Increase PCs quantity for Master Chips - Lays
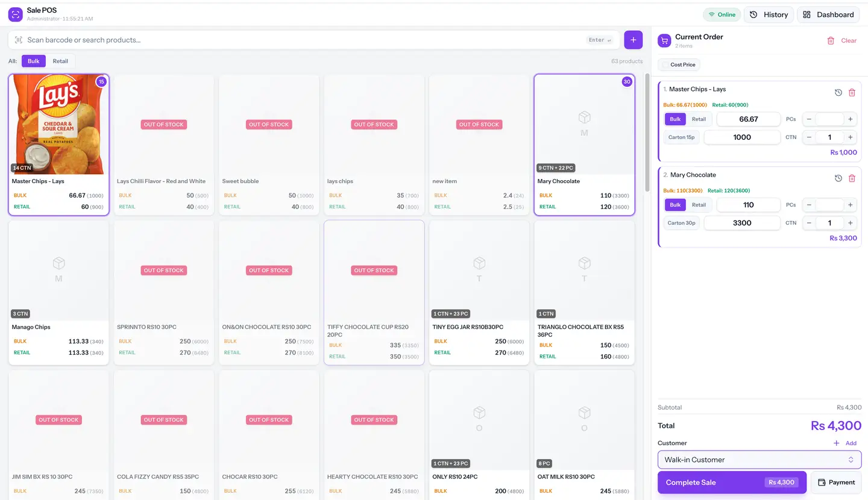The height and width of the screenshot is (500, 868). click(851, 119)
